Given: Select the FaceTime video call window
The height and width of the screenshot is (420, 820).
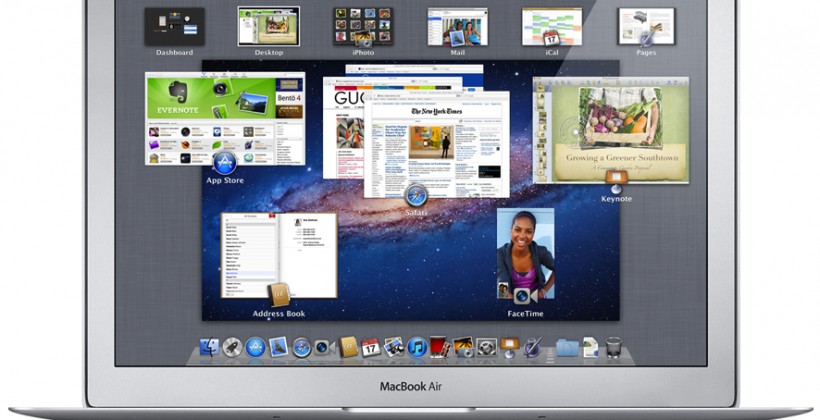Looking at the screenshot, I should coord(526,254).
